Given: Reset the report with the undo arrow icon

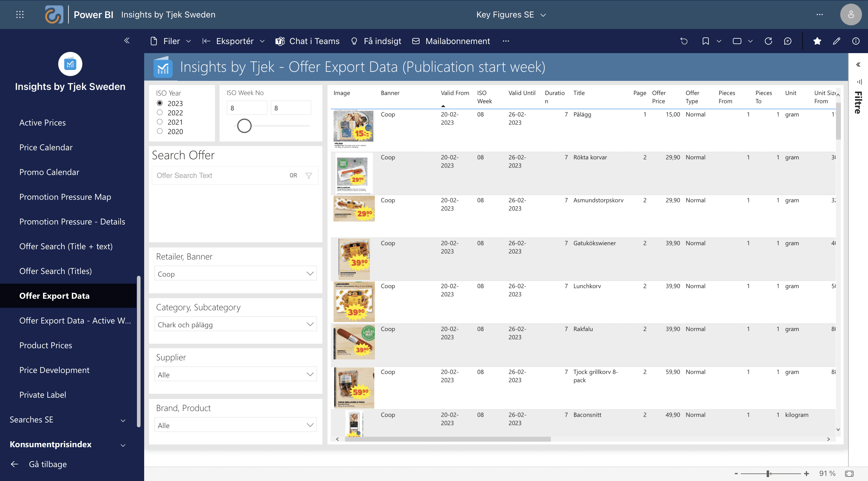Looking at the screenshot, I should (x=684, y=41).
